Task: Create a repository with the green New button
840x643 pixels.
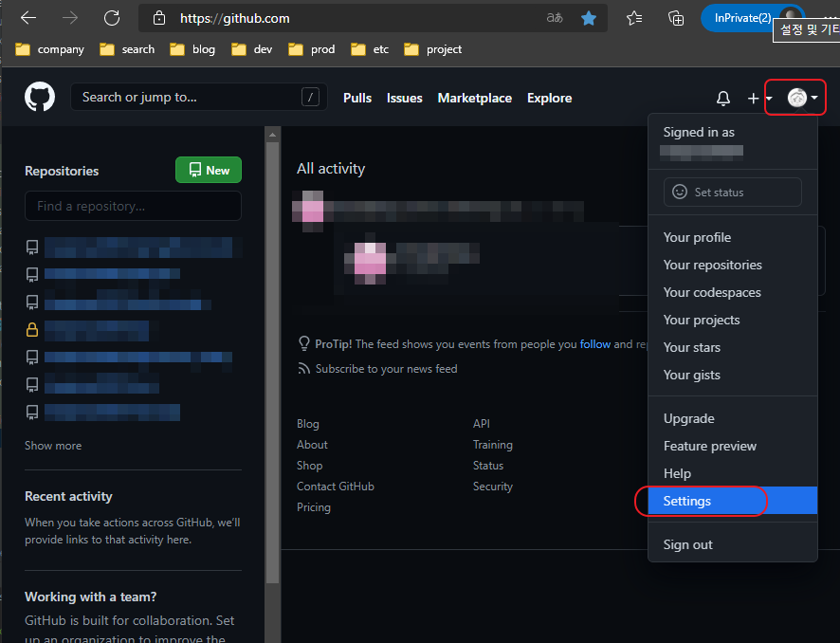Action: [209, 170]
